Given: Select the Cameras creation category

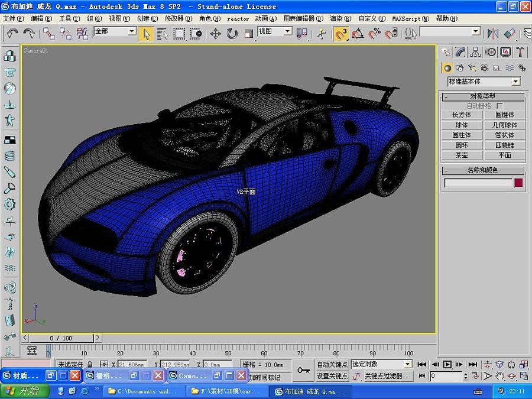Looking at the screenshot, I should pyautogui.click(x=485, y=68).
